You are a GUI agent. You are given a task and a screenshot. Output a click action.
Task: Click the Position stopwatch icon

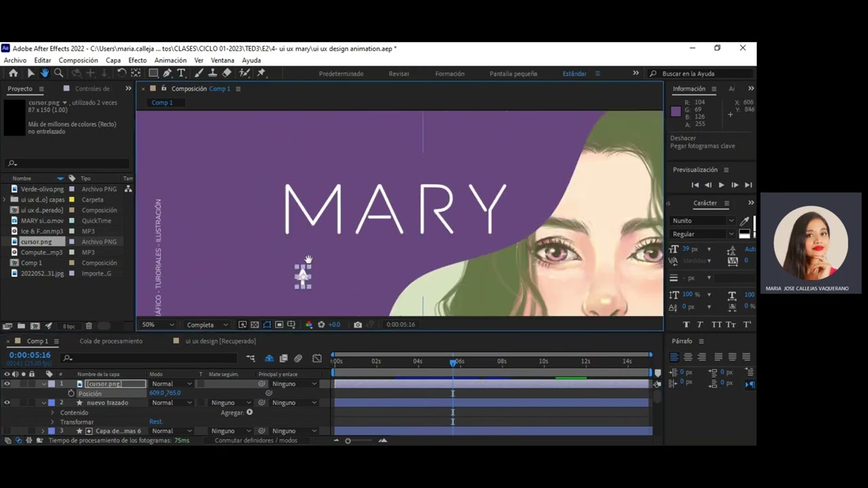[x=71, y=393]
